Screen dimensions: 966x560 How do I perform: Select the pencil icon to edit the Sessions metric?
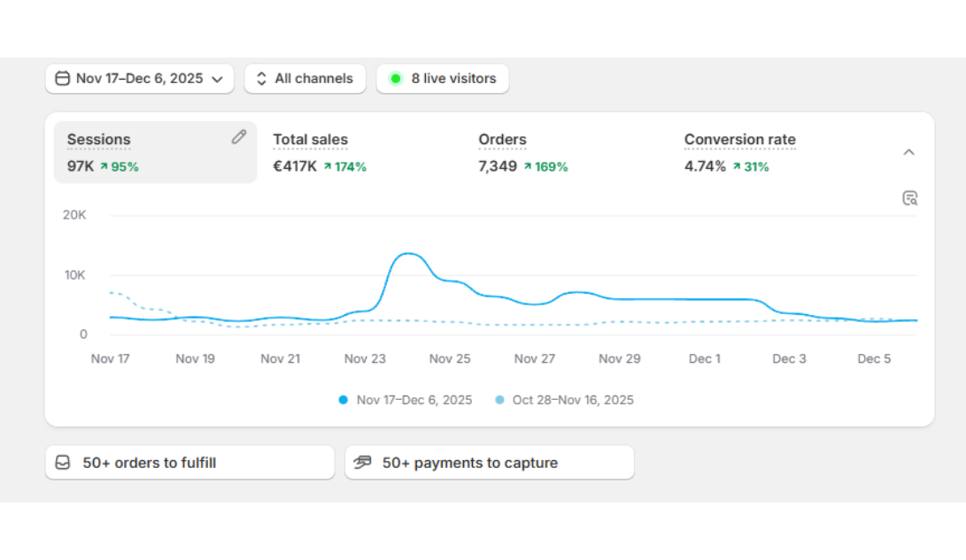coord(237,137)
